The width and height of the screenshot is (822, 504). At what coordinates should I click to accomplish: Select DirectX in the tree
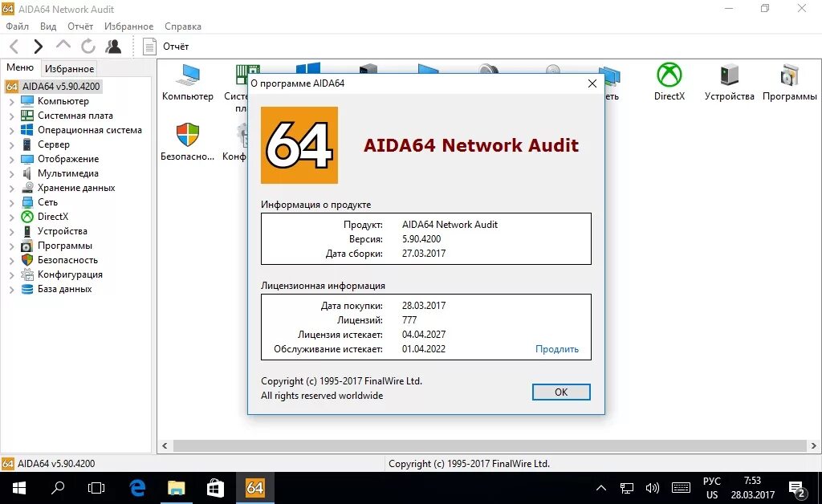tap(45, 217)
